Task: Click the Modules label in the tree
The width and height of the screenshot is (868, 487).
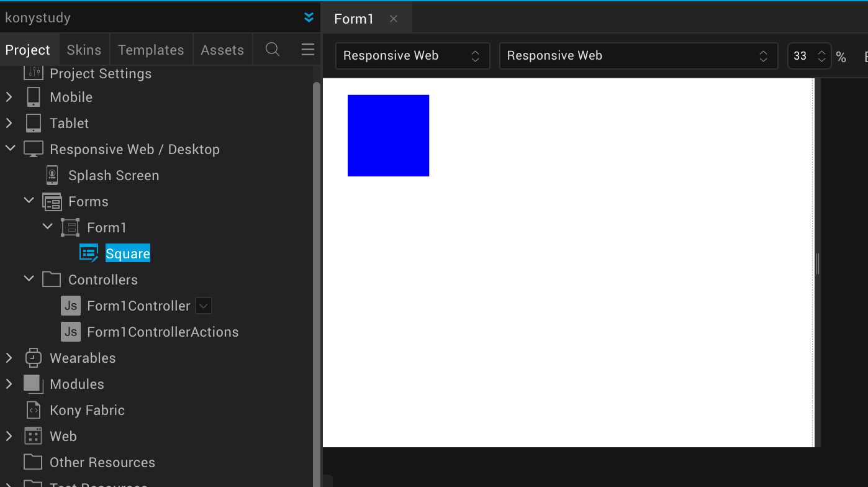Action: pyautogui.click(x=77, y=384)
